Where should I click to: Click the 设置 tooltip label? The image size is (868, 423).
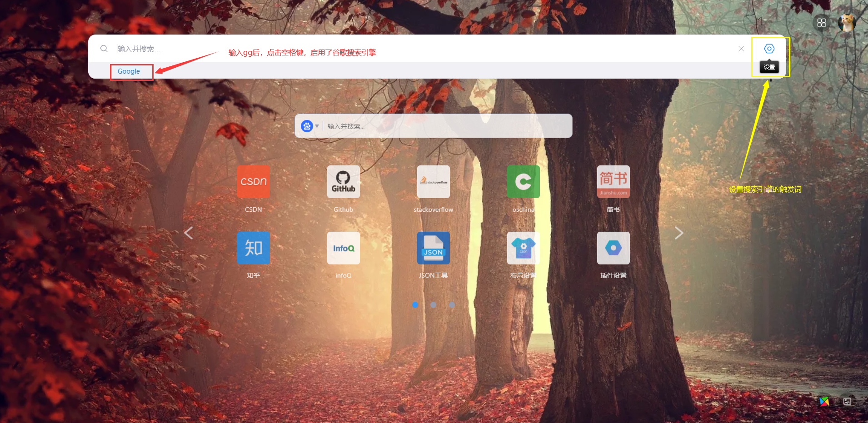pyautogui.click(x=769, y=67)
